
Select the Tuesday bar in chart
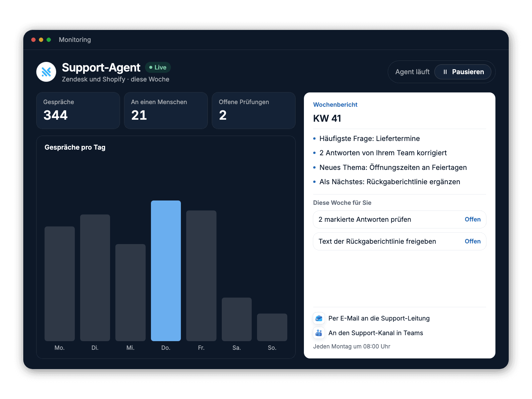tap(95, 278)
